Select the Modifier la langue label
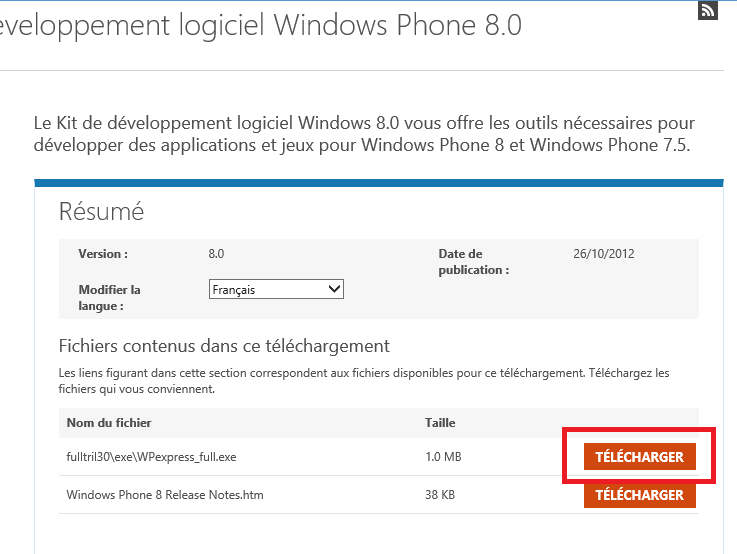737x554 pixels. (110, 297)
